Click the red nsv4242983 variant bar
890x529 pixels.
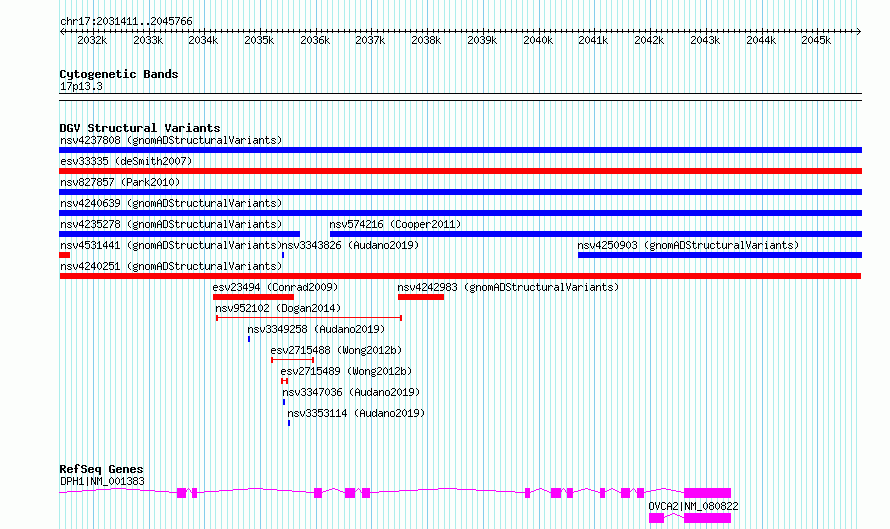(421, 297)
